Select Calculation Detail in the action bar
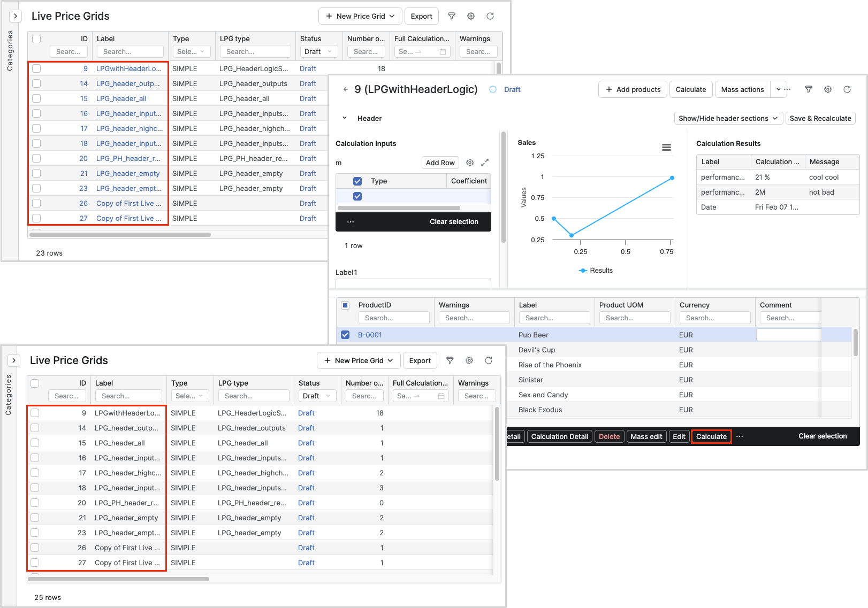 pos(559,436)
